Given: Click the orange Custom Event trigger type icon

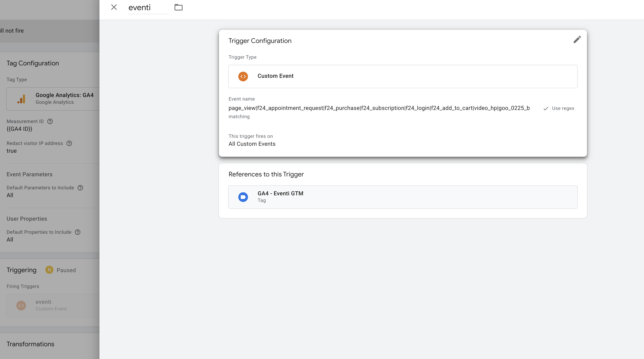Looking at the screenshot, I should 243,76.
